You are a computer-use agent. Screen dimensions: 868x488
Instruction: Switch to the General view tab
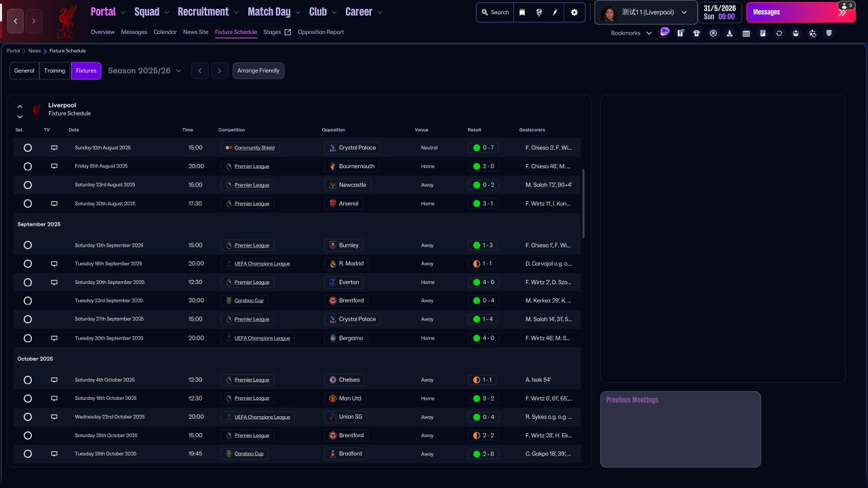tap(24, 70)
